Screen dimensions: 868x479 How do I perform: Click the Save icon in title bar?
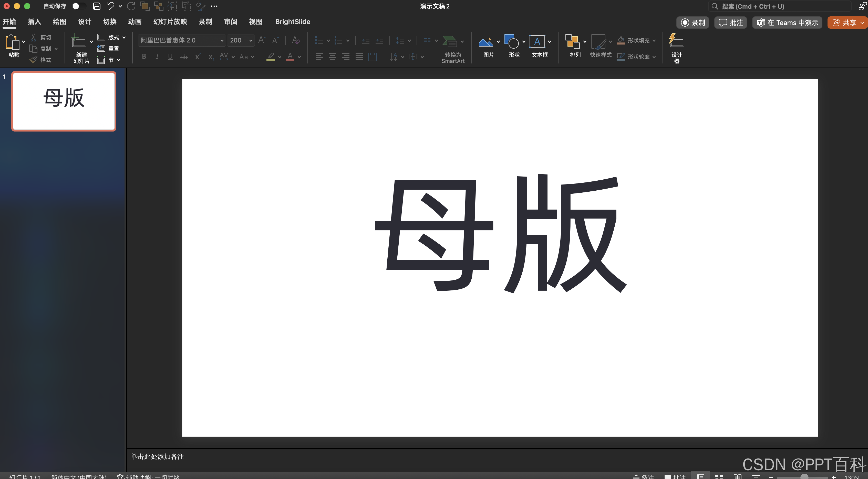[x=97, y=6]
